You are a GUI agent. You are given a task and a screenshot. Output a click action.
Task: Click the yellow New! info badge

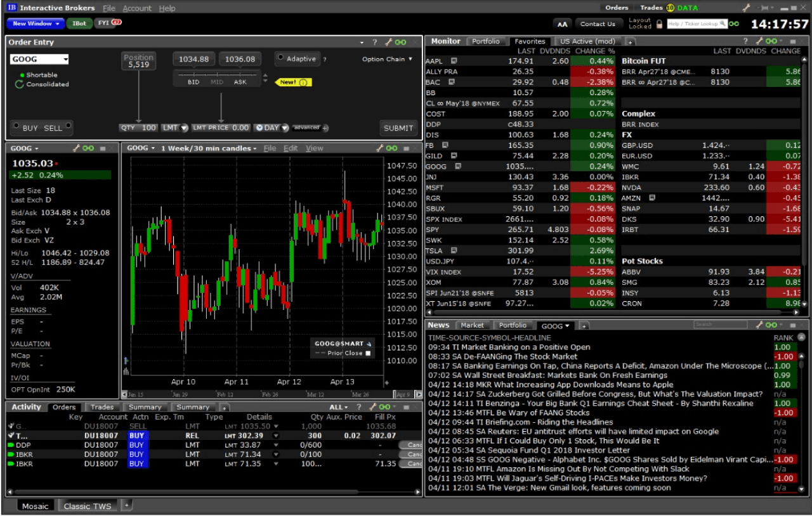(x=294, y=82)
